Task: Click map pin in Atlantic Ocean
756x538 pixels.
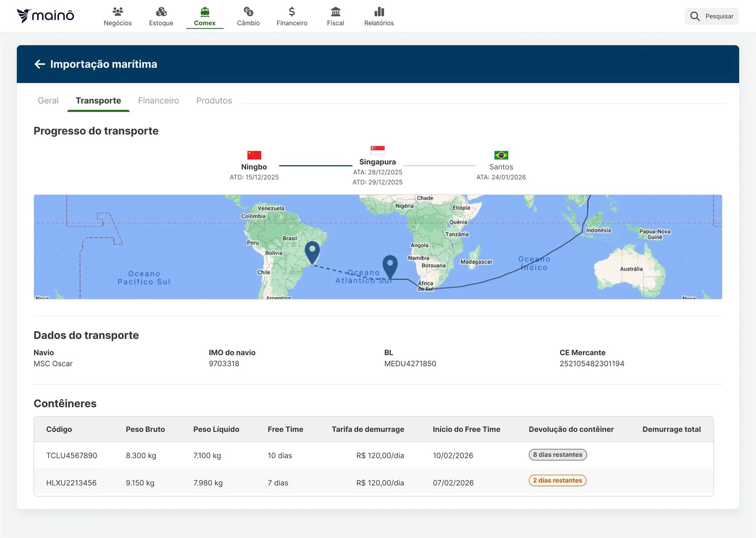Action: tap(390, 267)
